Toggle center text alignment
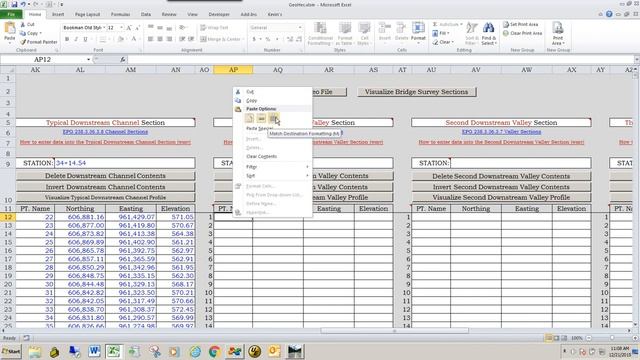 point(160,39)
